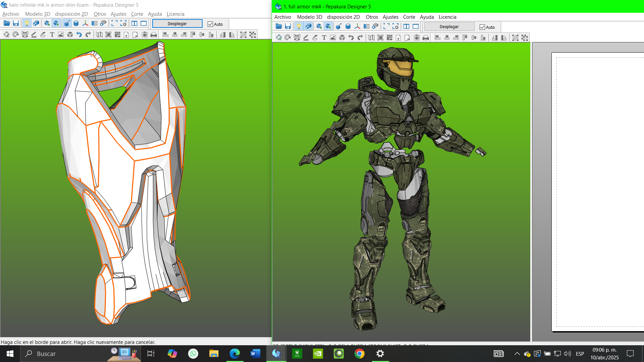
Task: Open WhatsApp from the taskbar
Action: pyautogui.click(x=193, y=354)
